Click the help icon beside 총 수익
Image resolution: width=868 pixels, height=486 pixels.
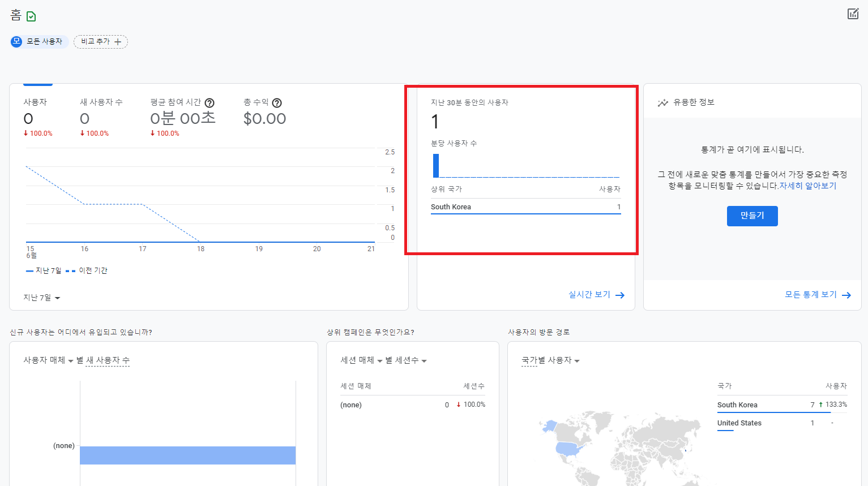277,103
